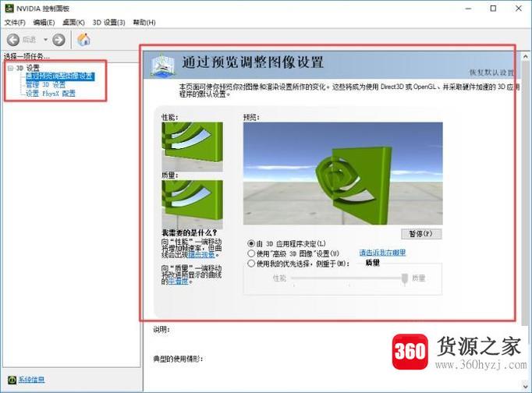Maximize the NVIDIA 控制面板 window
The width and height of the screenshot is (532, 393).
pos(493,8)
